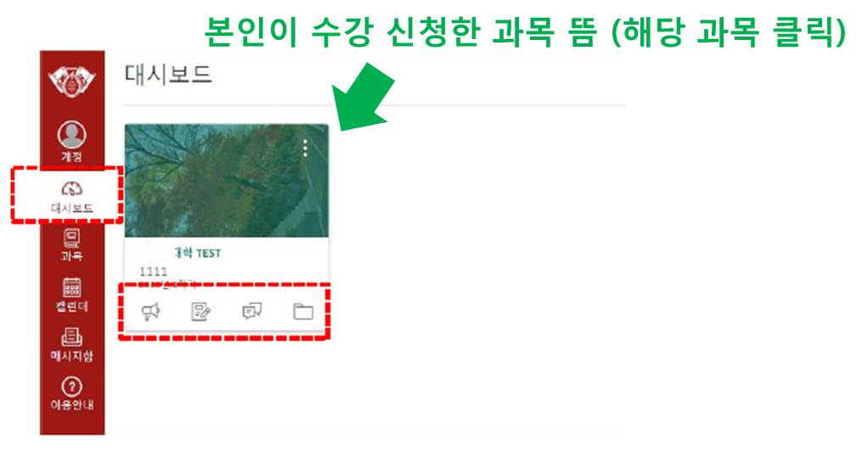Select the 대시보드 speedometer icon
868x451 pixels.
[x=72, y=189]
